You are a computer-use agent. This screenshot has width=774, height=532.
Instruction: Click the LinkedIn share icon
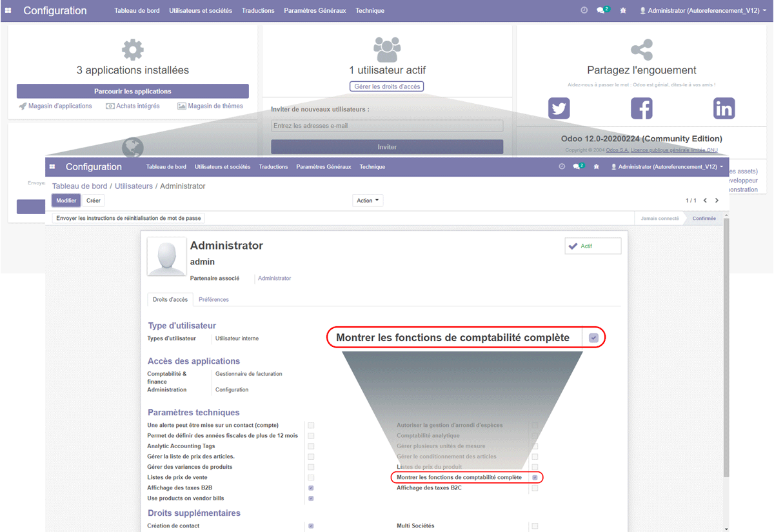tap(724, 108)
